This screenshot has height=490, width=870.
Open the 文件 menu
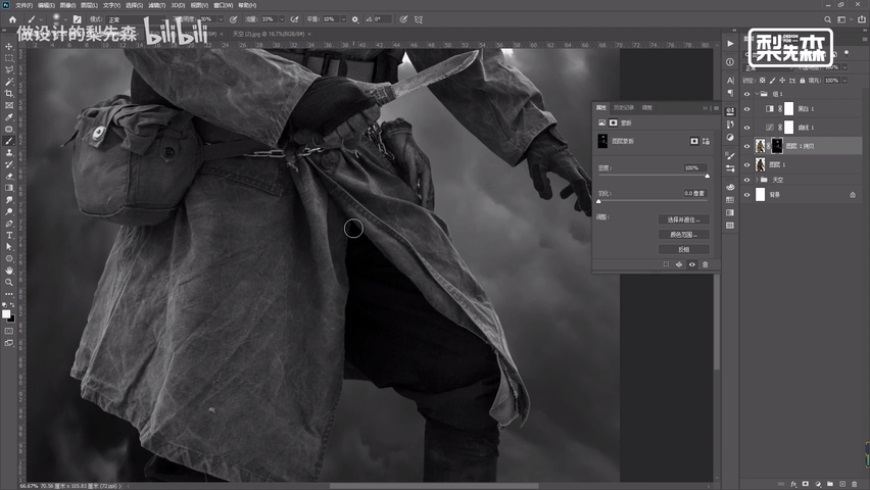point(24,5)
